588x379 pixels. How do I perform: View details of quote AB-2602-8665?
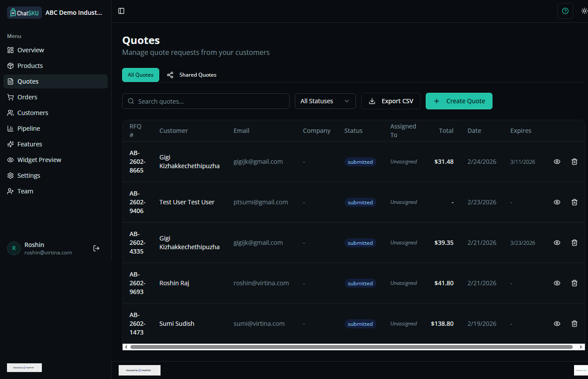point(557,161)
